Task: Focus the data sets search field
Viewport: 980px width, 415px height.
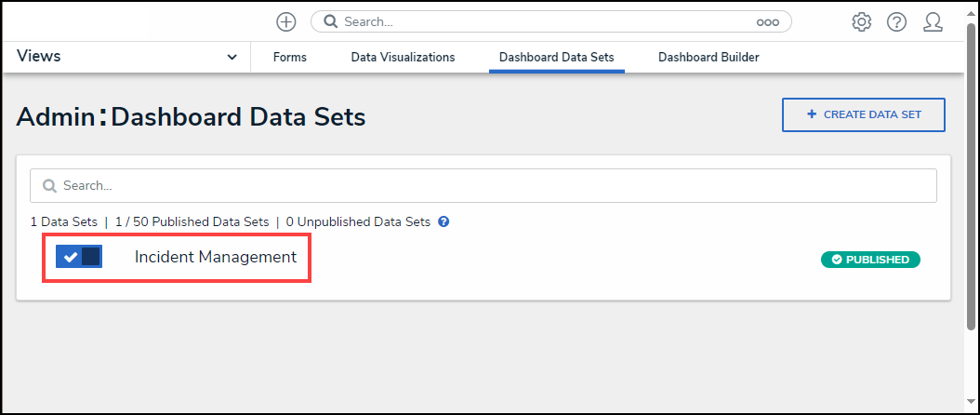Action: point(483,186)
